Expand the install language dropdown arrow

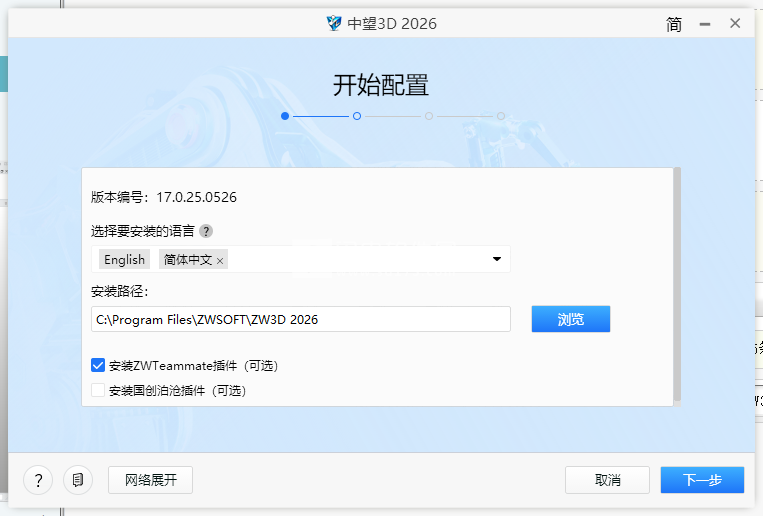pyautogui.click(x=497, y=259)
